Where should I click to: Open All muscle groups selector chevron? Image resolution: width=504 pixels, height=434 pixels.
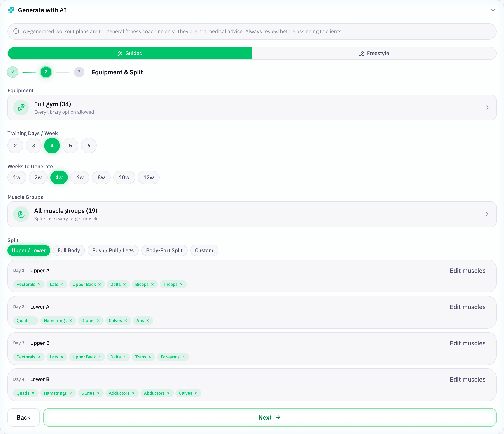pyautogui.click(x=487, y=214)
